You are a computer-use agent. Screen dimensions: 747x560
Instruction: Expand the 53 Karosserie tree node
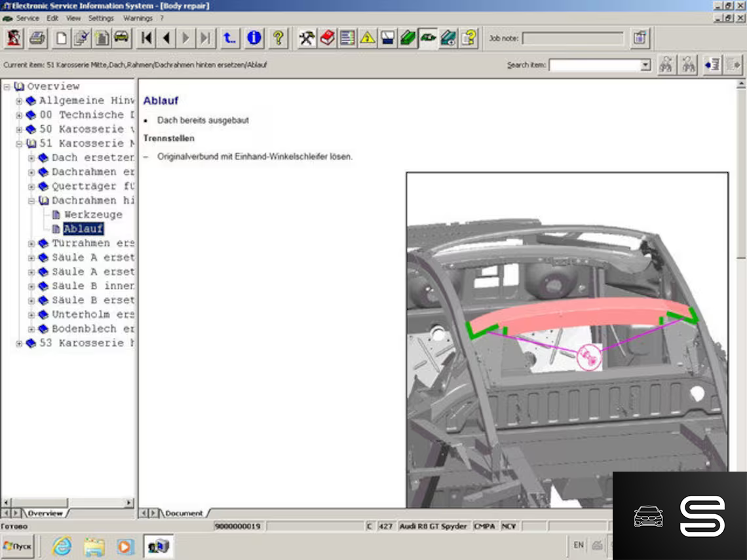(19, 343)
